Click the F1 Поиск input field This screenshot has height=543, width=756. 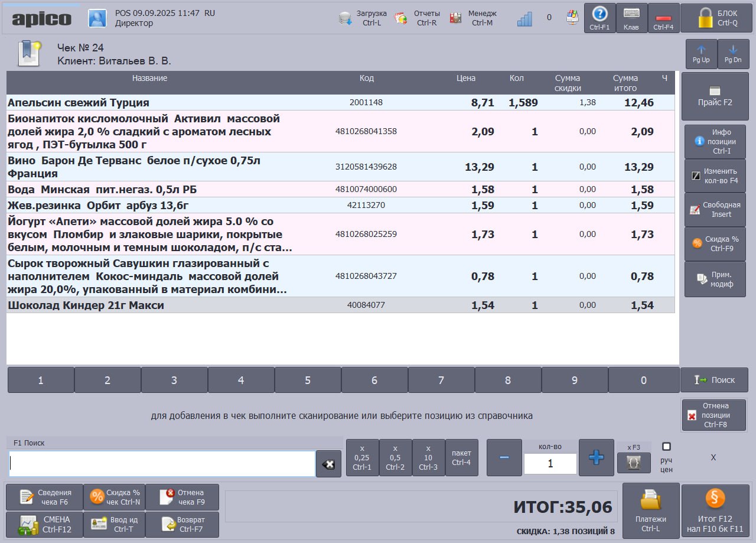[x=162, y=464]
